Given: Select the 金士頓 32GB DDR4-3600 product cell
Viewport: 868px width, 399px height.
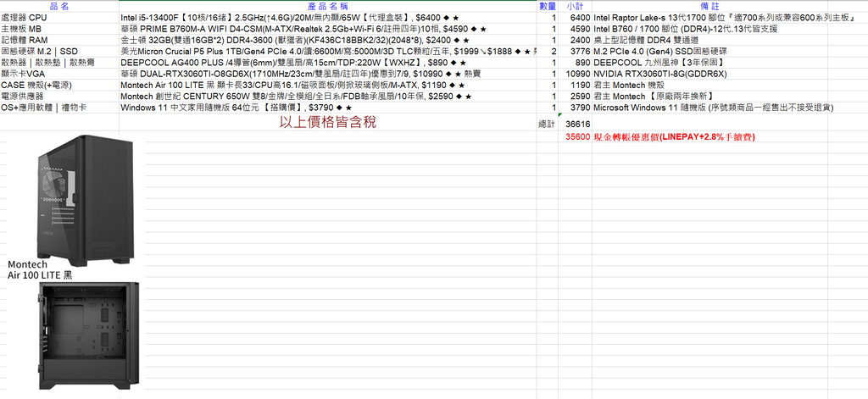Looking at the screenshot, I should click(327, 41).
